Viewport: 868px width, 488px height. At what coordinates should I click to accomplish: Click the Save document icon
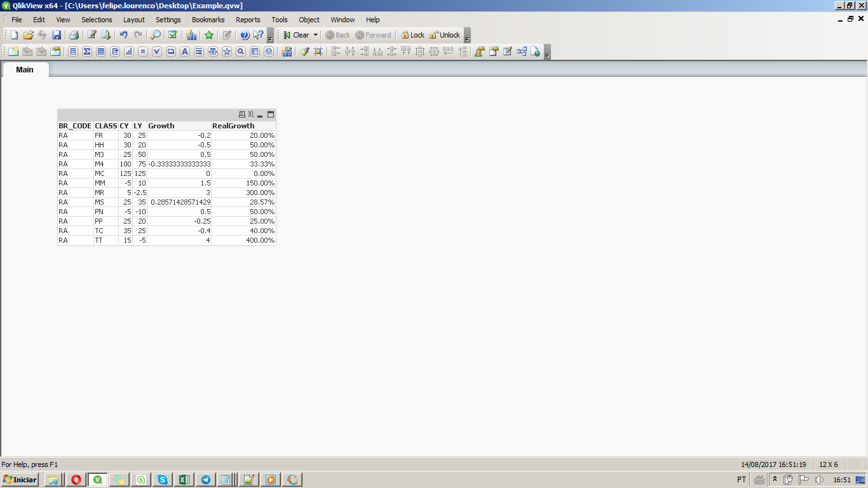click(x=57, y=35)
